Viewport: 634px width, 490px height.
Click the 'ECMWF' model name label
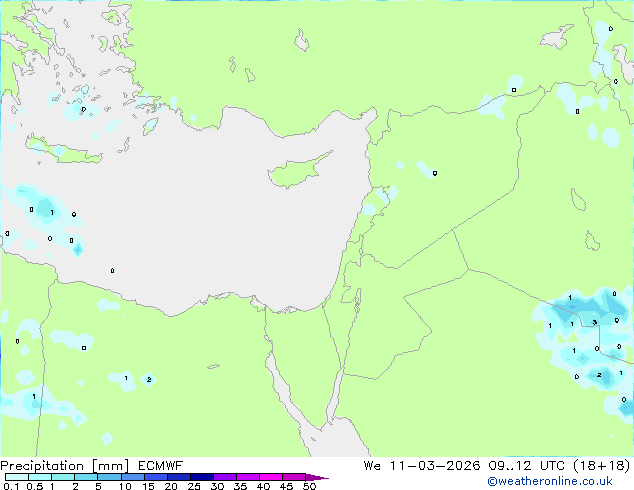pyautogui.click(x=160, y=466)
